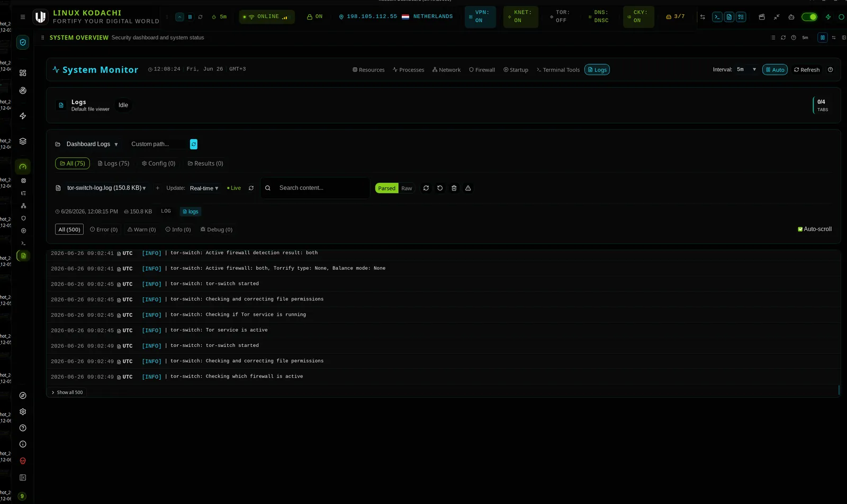Screen dimensions: 847x504
Task: Select the gauge system monitor sidebar icon
Action: tap(23, 167)
